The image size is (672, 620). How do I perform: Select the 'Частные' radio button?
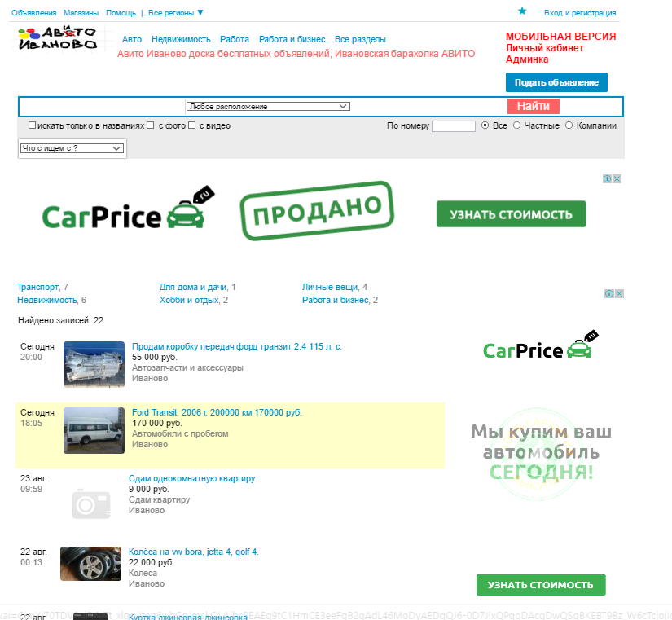pos(516,125)
